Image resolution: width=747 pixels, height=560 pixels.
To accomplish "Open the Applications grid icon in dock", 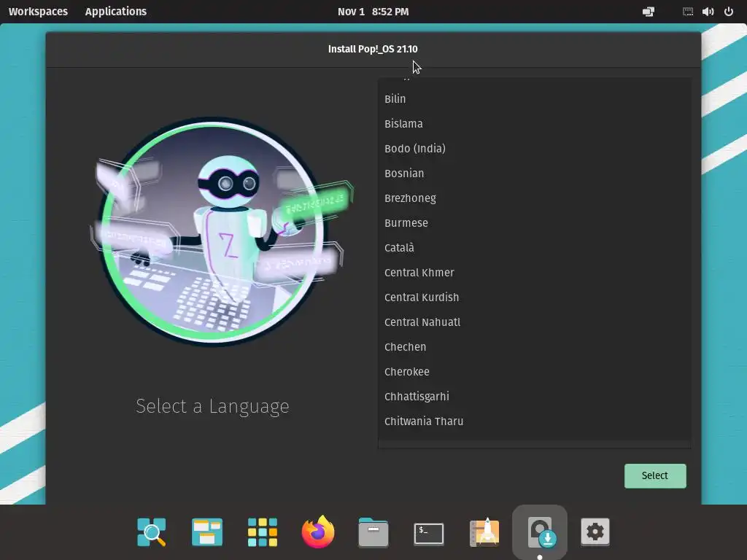I will pyautogui.click(x=263, y=532).
